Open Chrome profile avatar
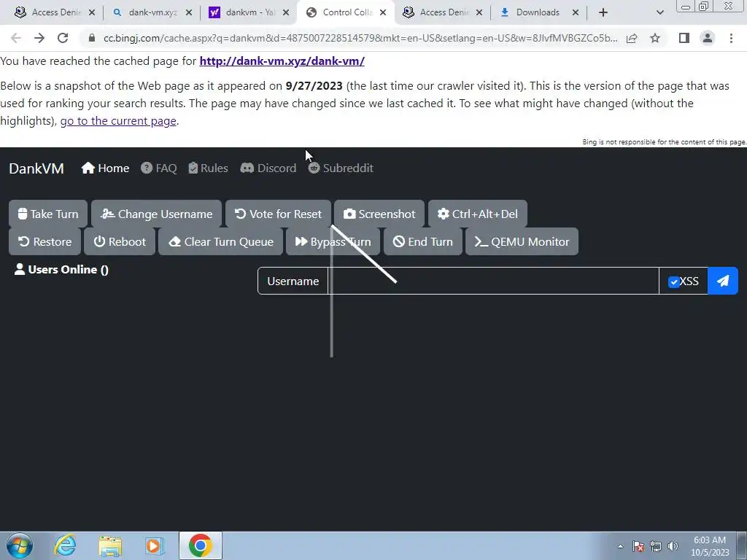This screenshot has height=560, width=747. coord(708,38)
